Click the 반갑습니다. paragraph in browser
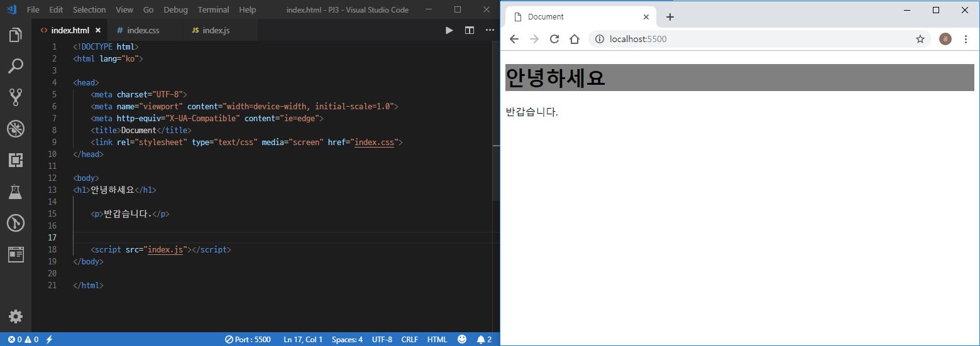980x346 pixels. pyautogui.click(x=532, y=112)
